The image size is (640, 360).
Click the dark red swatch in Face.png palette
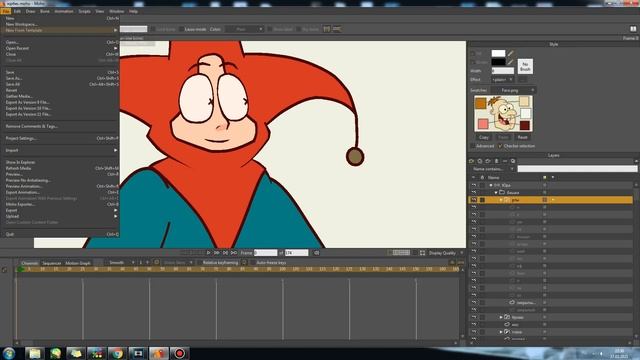tap(525, 125)
